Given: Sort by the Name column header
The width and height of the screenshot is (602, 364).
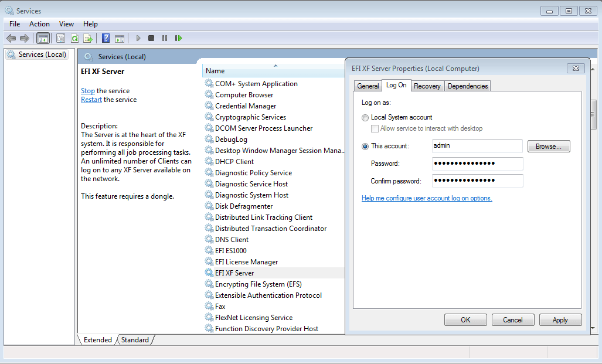Looking at the screenshot, I should (x=273, y=71).
